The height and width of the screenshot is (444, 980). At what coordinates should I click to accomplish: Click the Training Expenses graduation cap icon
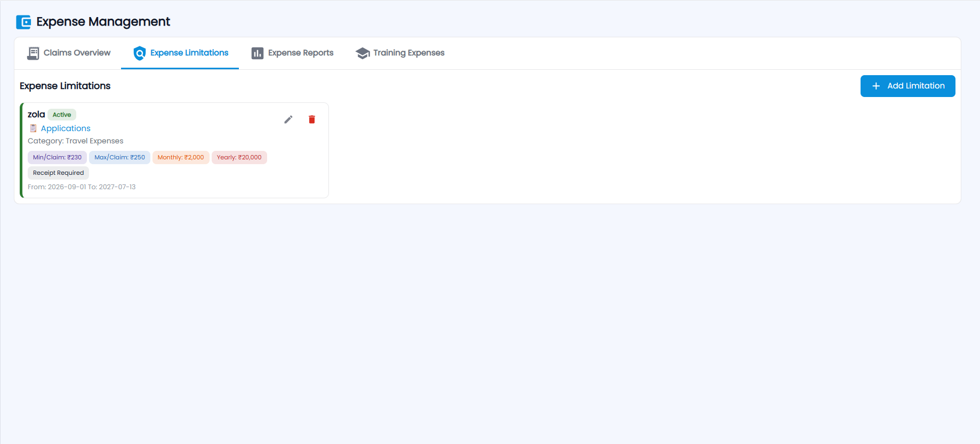(x=363, y=53)
